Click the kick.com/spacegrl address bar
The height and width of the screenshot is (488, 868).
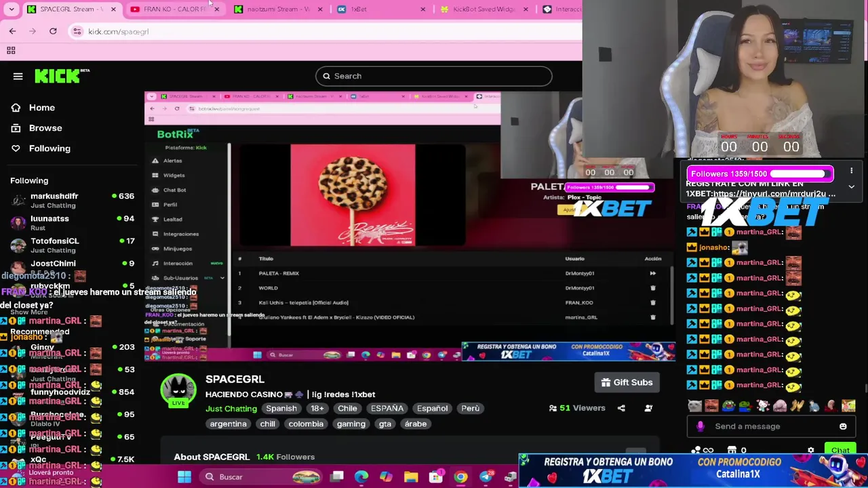(x=325, y=31)
